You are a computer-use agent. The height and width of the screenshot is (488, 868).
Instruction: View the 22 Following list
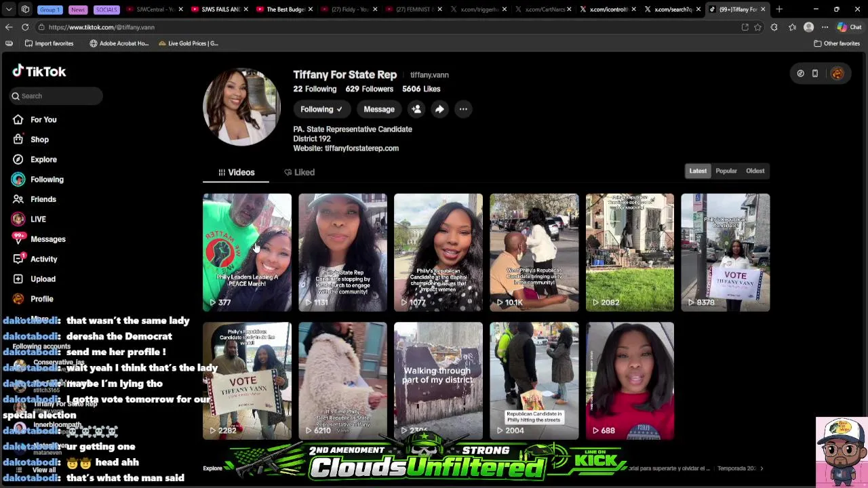(315, 89)
